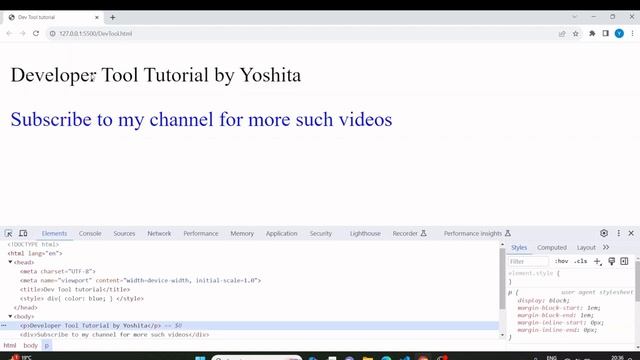
Task: Open the browser side panel icon
Action: (605, 33)
